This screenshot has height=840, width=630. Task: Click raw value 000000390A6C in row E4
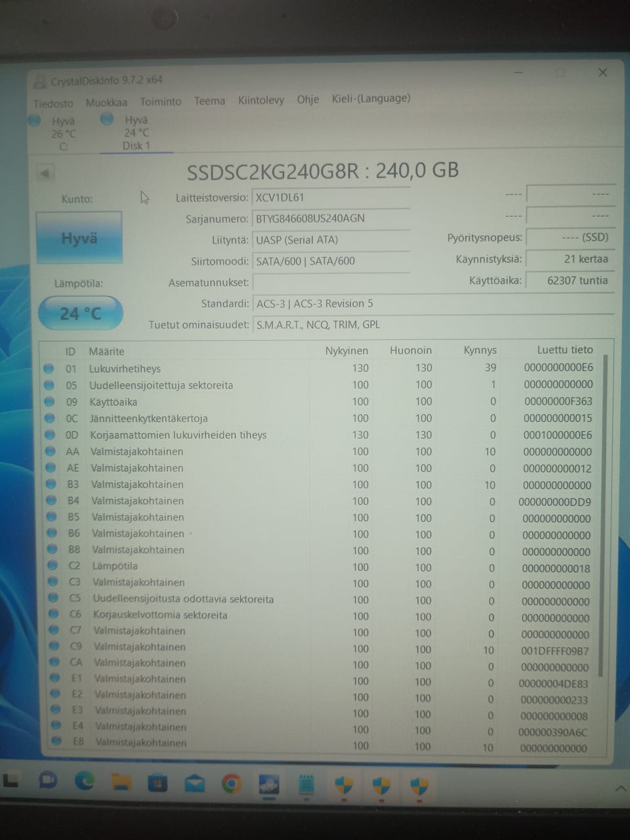(553, 732)
